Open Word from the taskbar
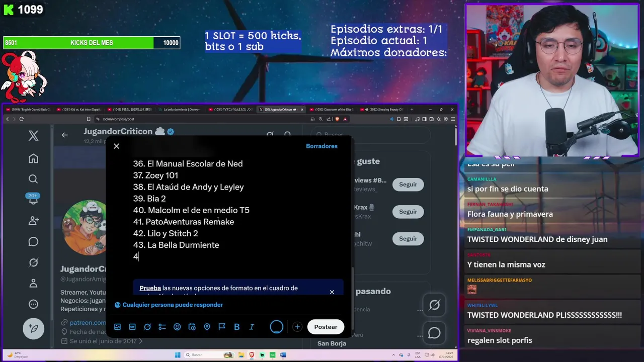The image size is (644, 362). click(x=283, y=355)
